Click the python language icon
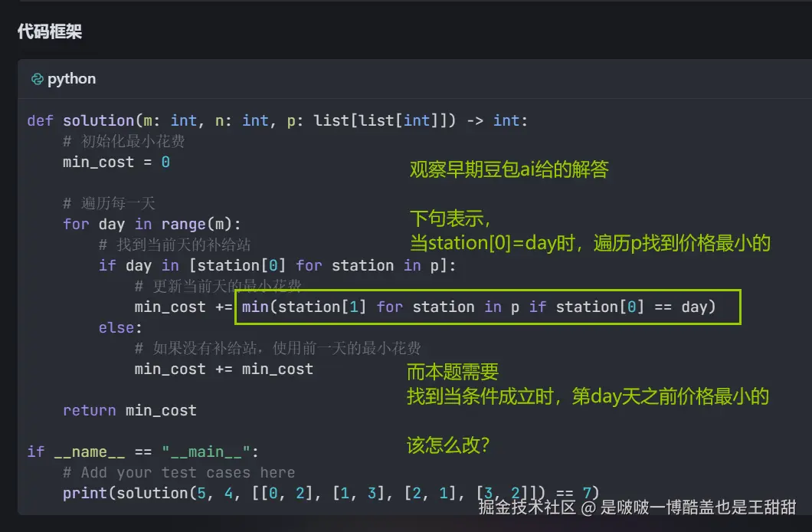The width and height of the screenshot is (812, 532). click(x=38, y=79)
